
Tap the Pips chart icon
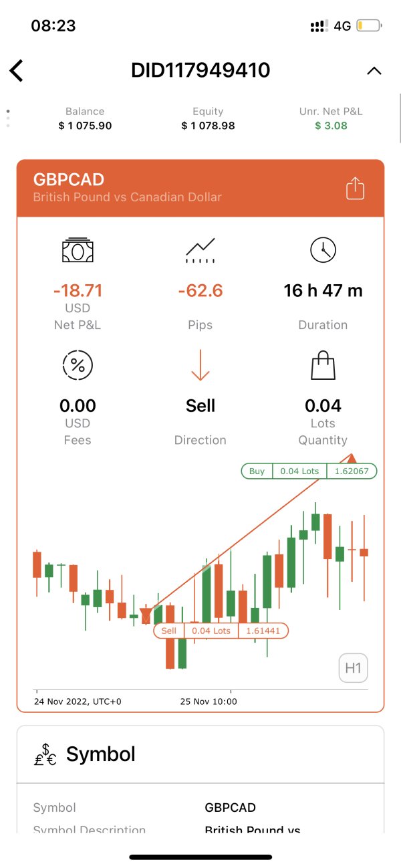tap(200, 250)
